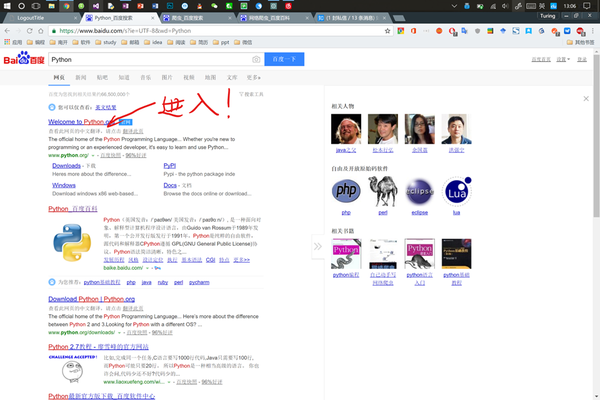Open perl camel thumbnail
The width and height of the screenshot is (600, 400).
[383, 191]
